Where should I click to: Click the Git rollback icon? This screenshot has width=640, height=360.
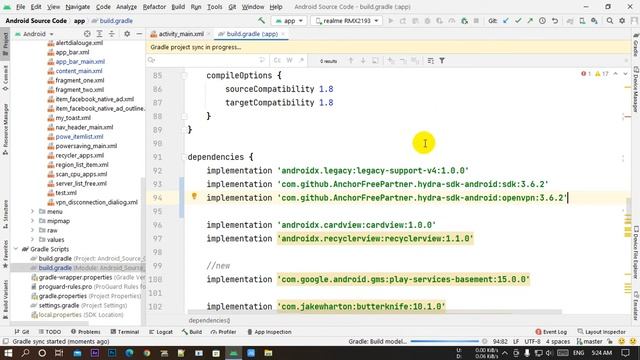pyautogui.click(x=555, y=20)
